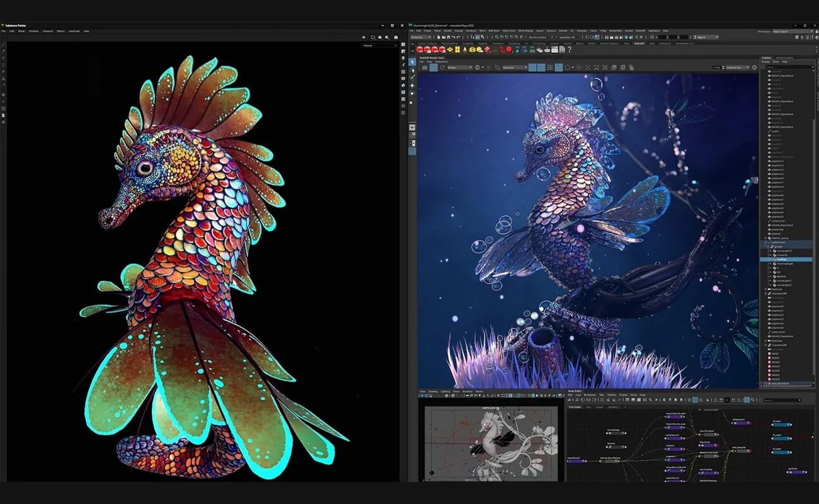Click the Undo arrow in Maya status line
Screen dimensions: 819x504
click(454, 37)
